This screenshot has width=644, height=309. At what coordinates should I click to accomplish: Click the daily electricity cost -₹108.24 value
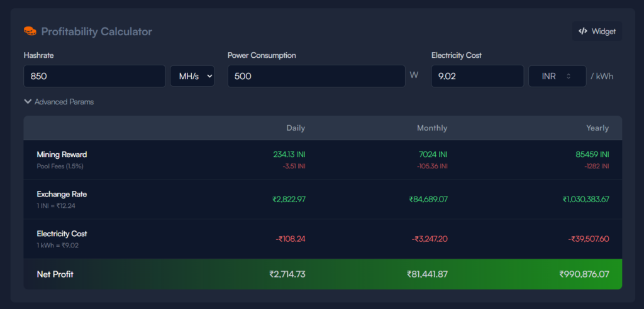(x=290, y=239)
